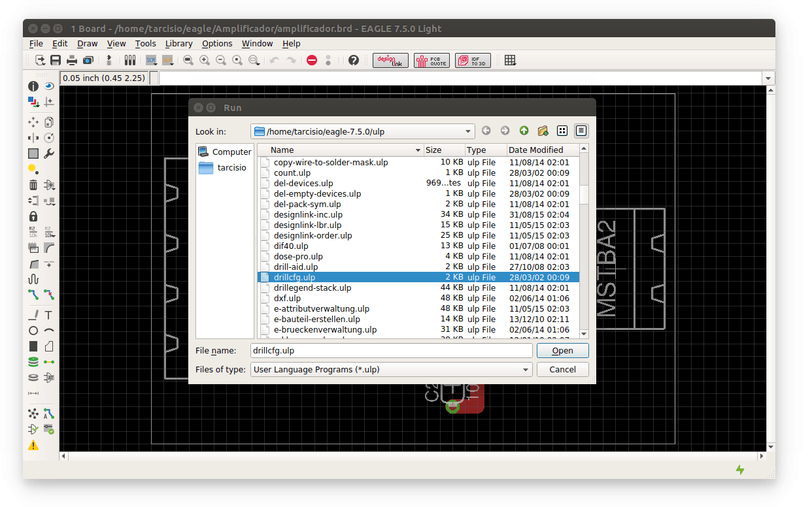
Task: Click the Print icon in the toolbar
Action: coord(72,60)
